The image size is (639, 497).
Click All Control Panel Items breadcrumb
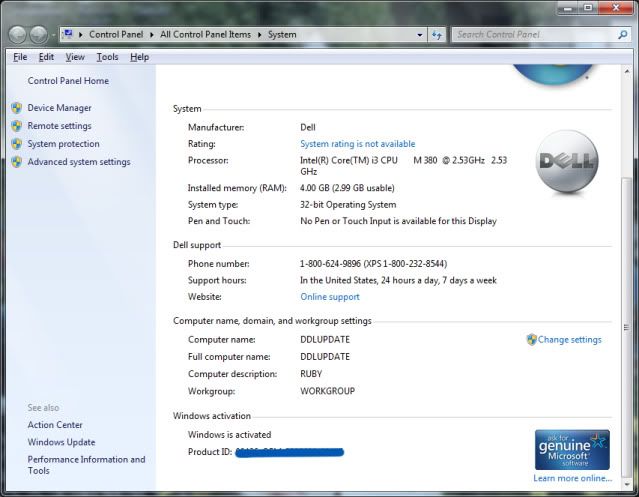[205, 35]
